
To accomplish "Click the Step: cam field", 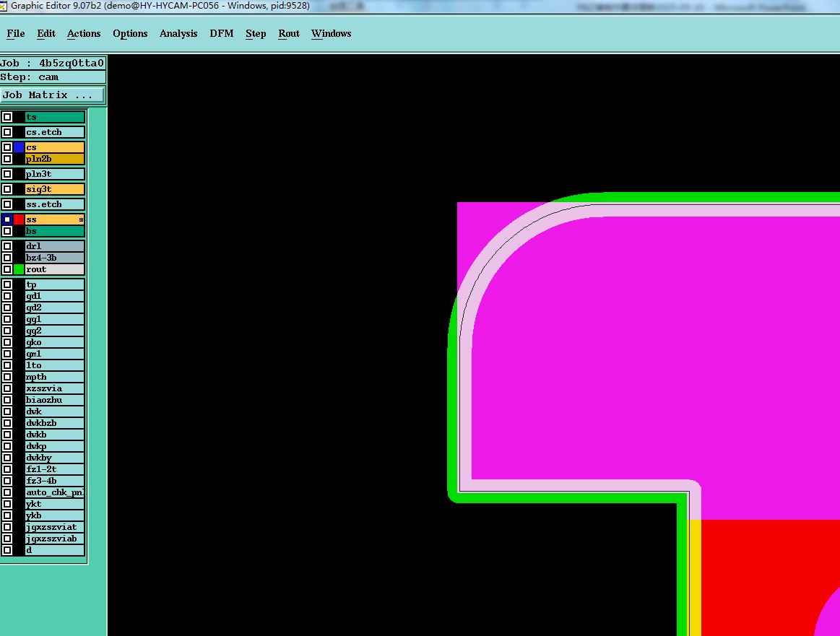I will (53, 77).
